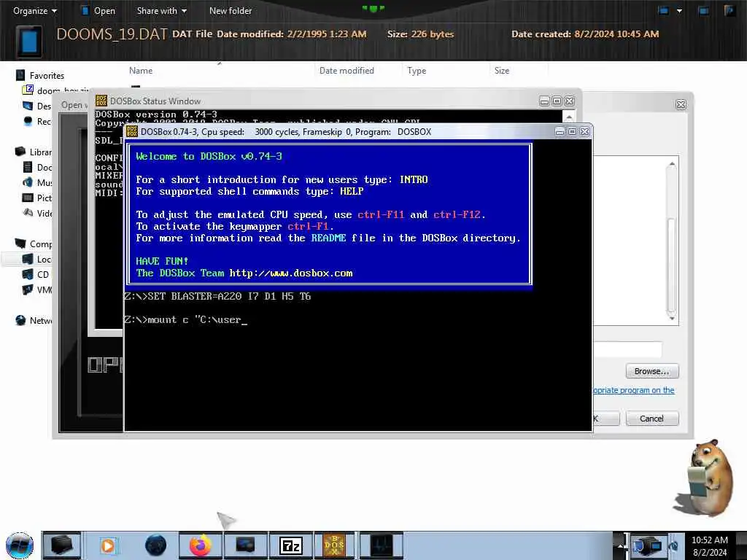Create a New folder from the toolbar

(231, 10)
